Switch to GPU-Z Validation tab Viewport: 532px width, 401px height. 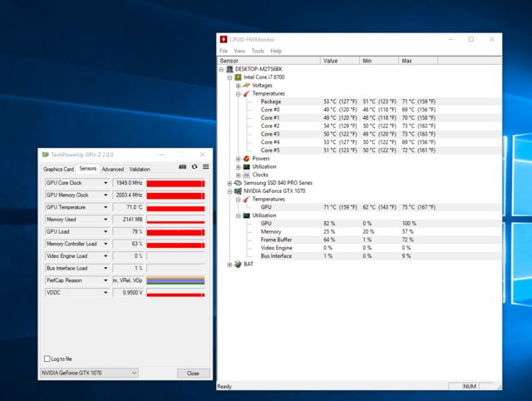point(140,169)
